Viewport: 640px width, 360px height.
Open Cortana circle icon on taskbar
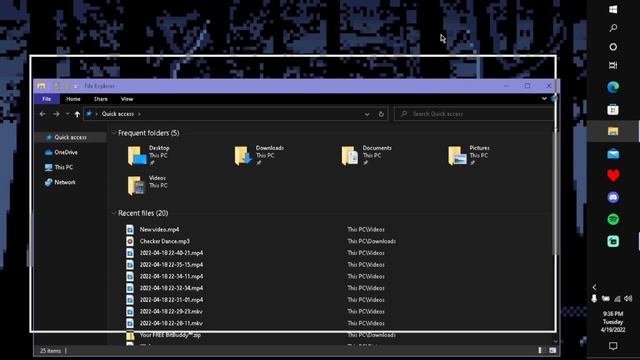(x=613, y=47)
